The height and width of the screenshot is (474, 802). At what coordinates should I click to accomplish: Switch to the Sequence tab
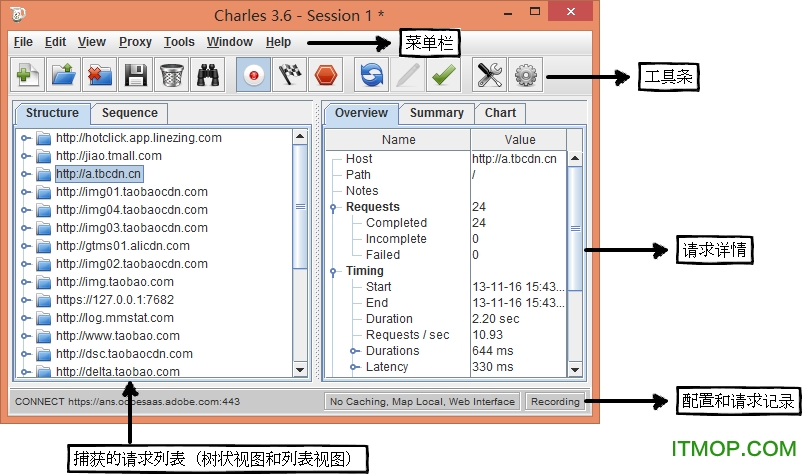coord(129,113)
